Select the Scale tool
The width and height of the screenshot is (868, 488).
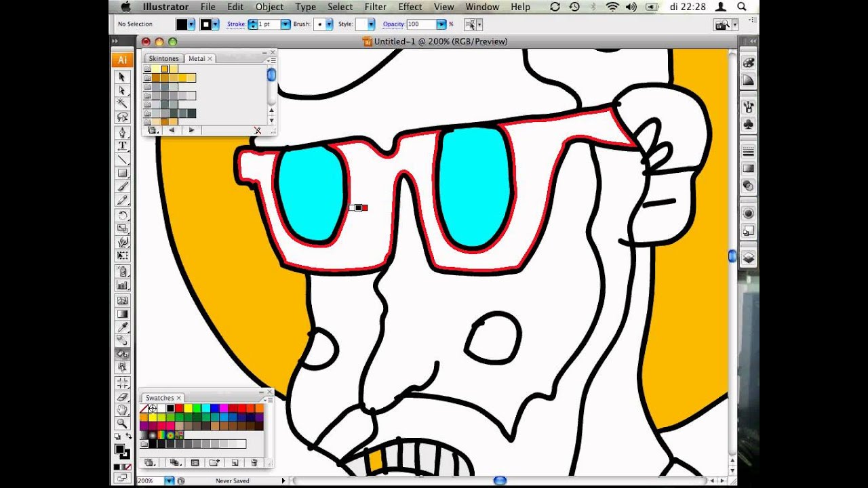pos(123,229)
